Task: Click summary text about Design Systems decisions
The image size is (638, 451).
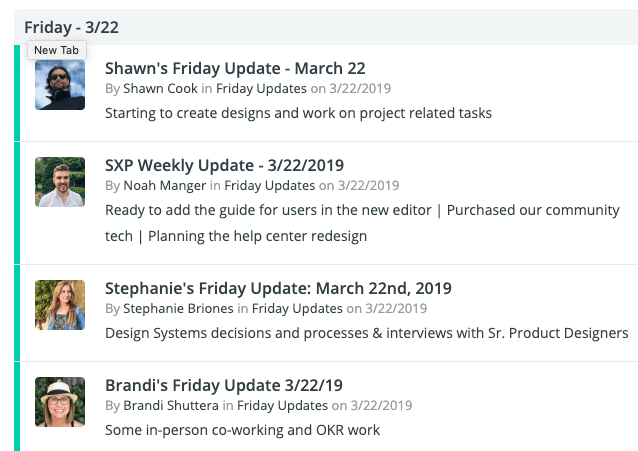Action: [367, 333]
